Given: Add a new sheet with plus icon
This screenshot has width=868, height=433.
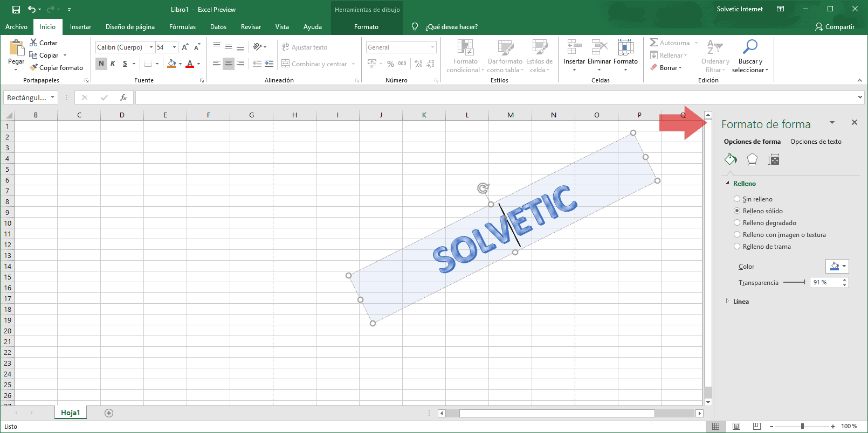Looking at the screenshot, I should 109,413.
